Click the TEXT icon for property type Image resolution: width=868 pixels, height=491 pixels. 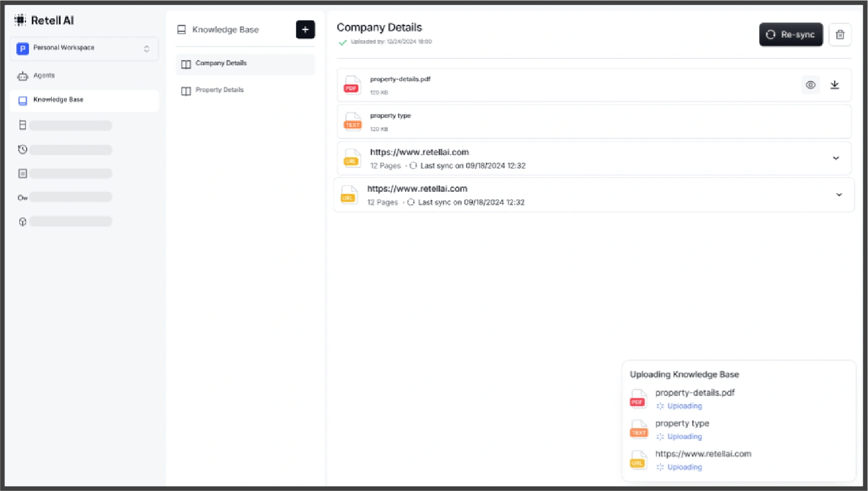pyautogui.click(x=352, y=121)
